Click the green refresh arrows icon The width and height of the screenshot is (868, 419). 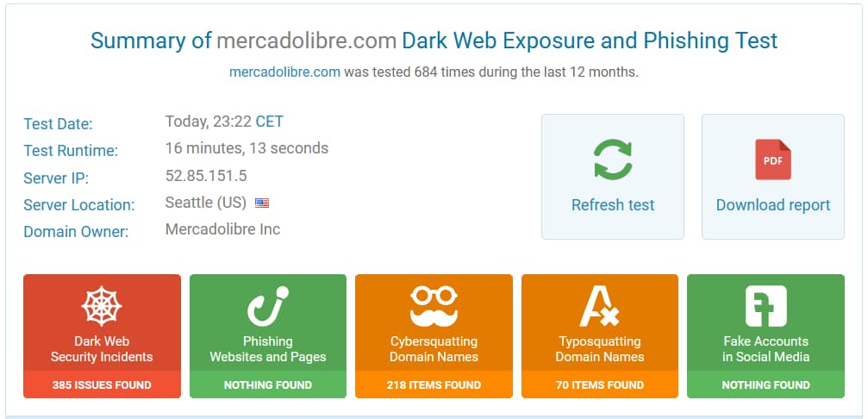(x=612, y=159)
